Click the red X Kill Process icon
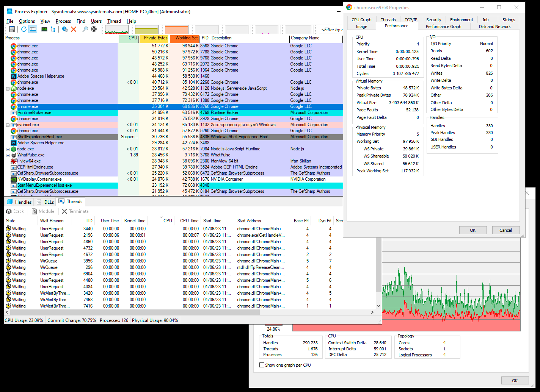 [74, 29]
